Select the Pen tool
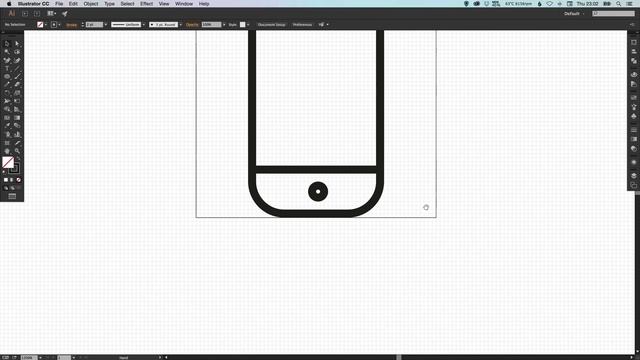 point(7,60)
